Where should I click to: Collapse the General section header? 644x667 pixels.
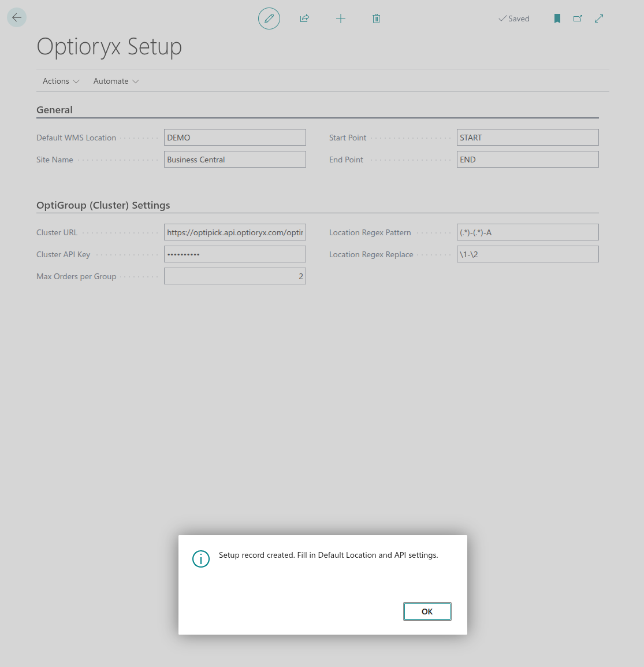tap(55, 110)
